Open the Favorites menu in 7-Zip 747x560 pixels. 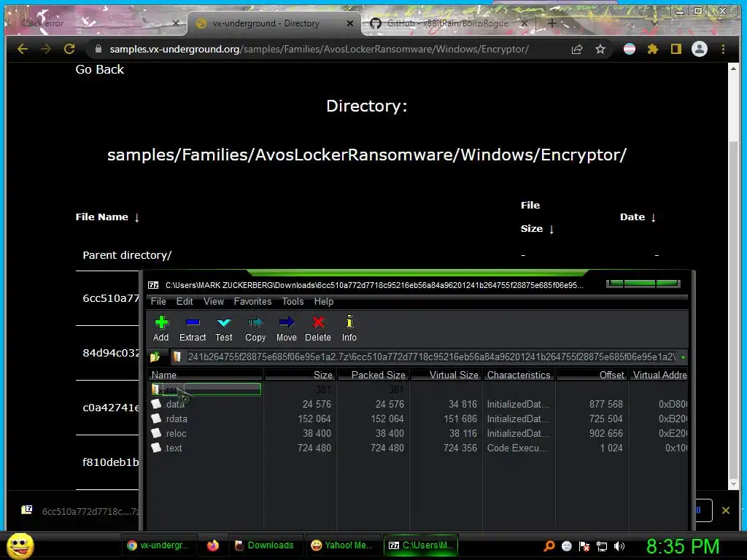click(x=252, y=301)
